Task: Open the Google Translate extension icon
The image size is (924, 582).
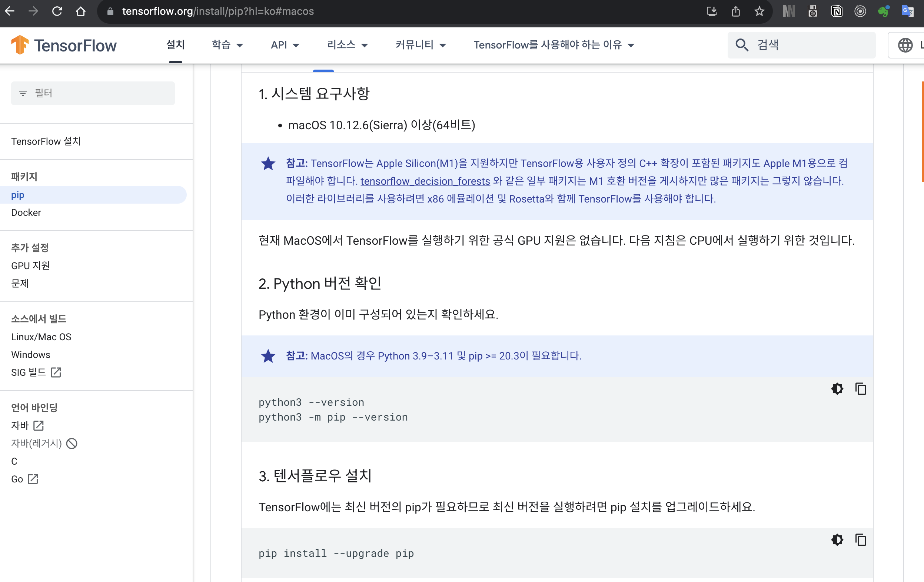Action: pos(907,11)
